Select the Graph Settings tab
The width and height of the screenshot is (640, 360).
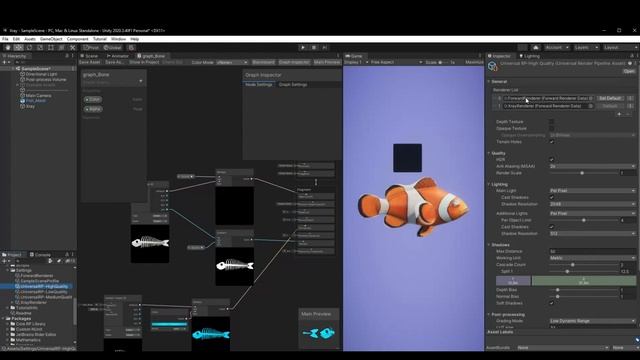[293, 84]
